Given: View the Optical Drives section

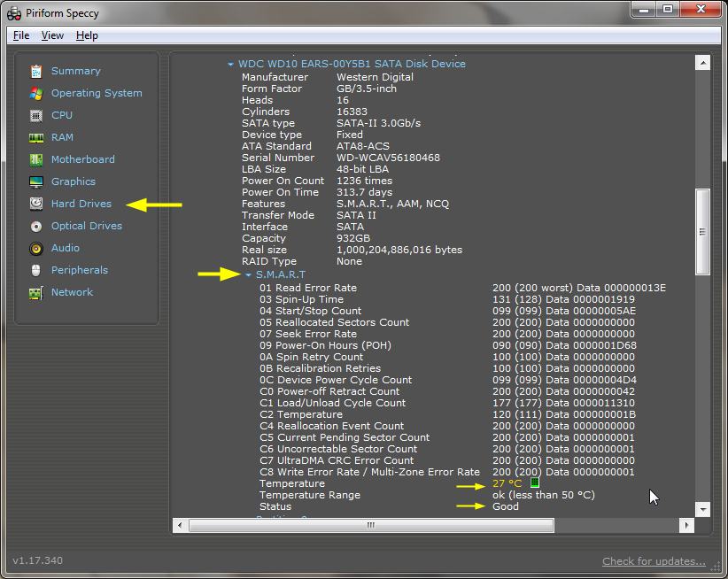Looking at the screenshot, I should (x=87, y=226).
